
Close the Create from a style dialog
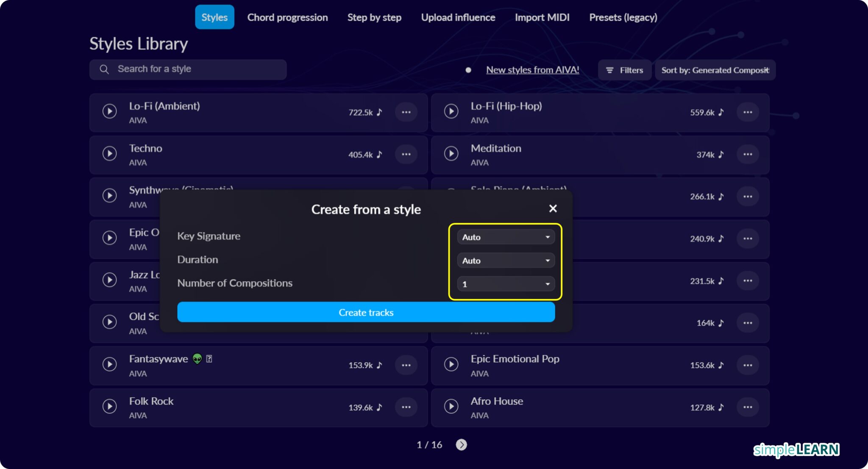(x=553, y=208)
